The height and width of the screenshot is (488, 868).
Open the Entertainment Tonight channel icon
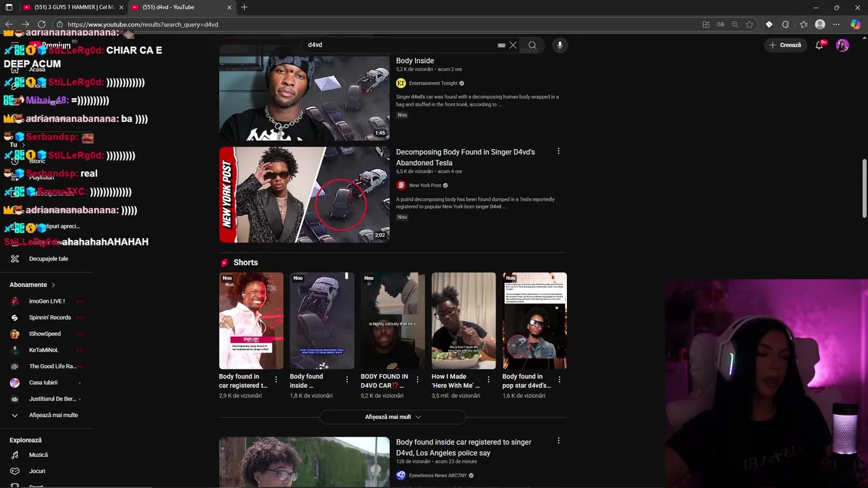coord(401,83)
